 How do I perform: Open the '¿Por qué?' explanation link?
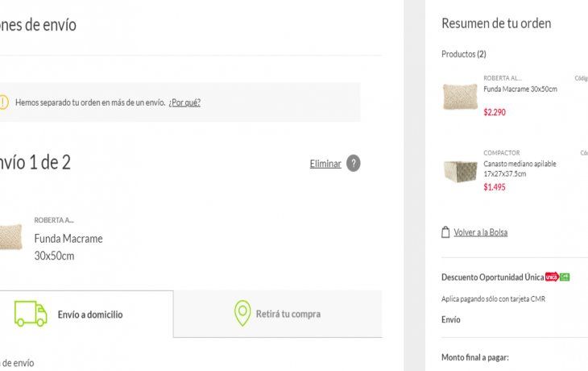(184, 102)
